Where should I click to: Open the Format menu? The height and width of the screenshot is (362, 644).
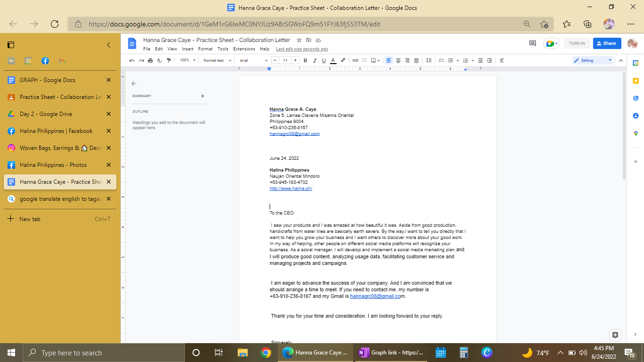[x=205, y=49]
